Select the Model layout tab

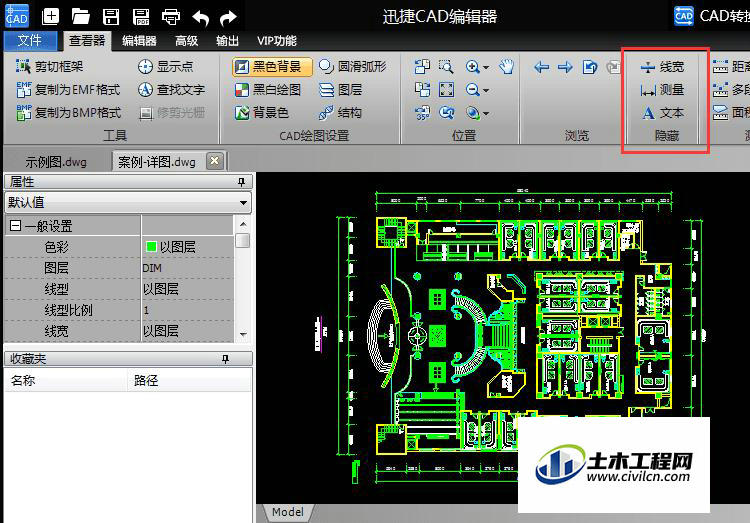pyautogui.click(x=287, y=512)
